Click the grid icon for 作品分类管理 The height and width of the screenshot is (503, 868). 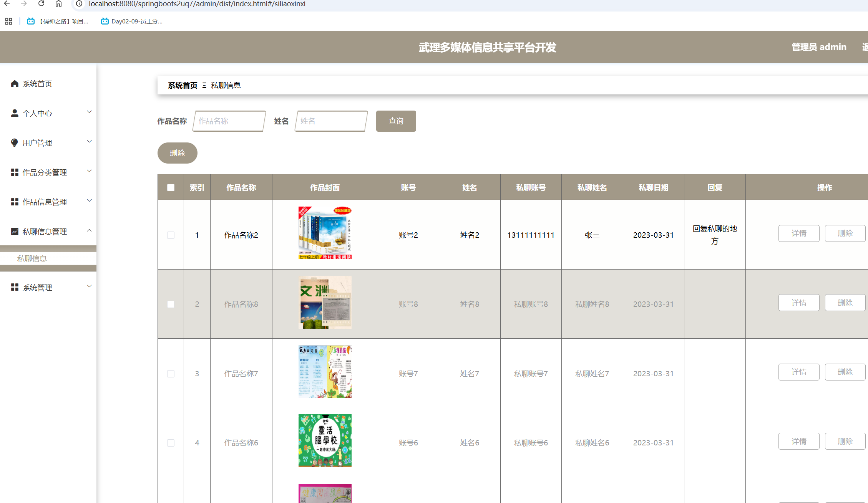pos(15,172)
